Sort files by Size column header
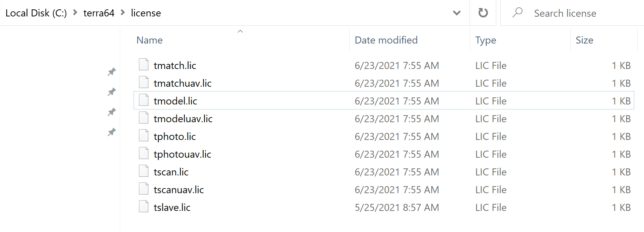The height and width of the screenshot is (232, 644). click(x=584, y=40)
